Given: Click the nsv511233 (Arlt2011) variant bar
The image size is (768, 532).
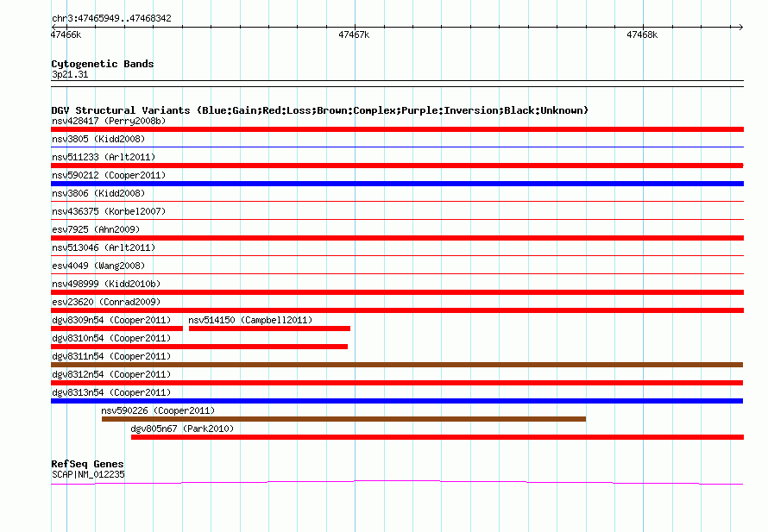Looking at the screenshot, I should tap(397, 166).
